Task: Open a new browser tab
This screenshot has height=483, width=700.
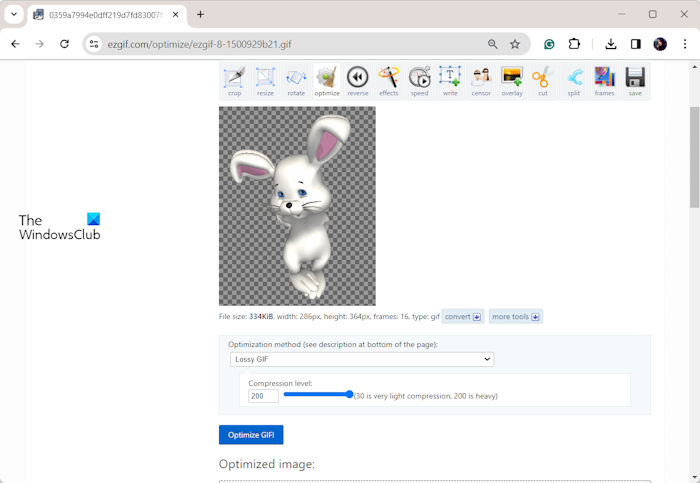Action: [x=200, y=15]
